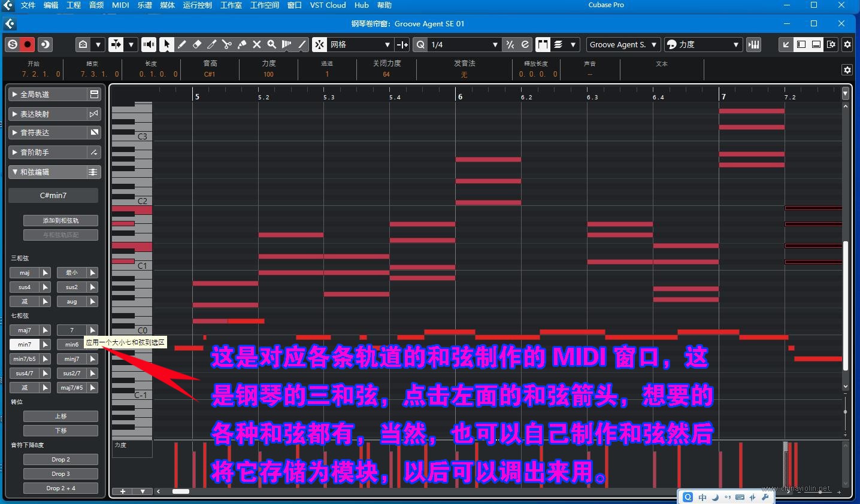Click the maj triad chord button

25,273
